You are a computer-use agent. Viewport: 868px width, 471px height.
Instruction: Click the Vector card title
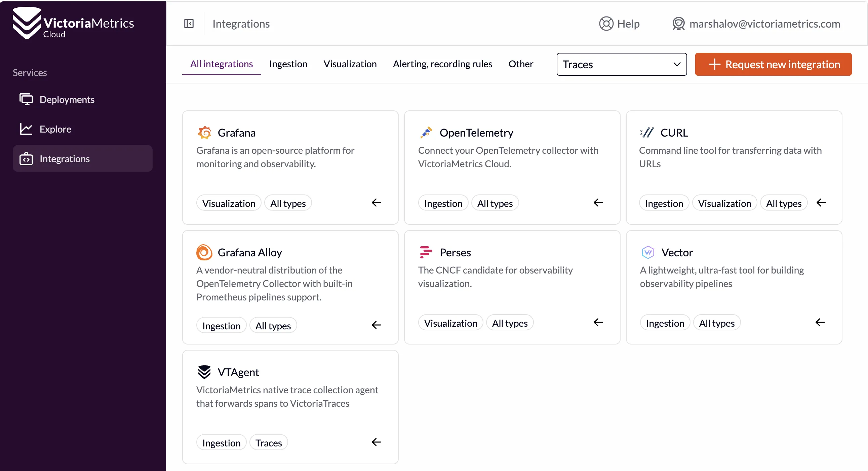pos(677,252)
